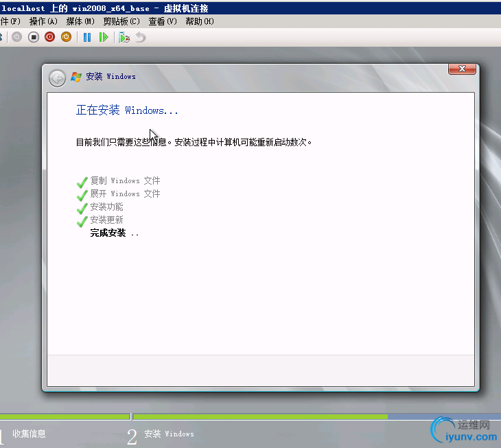
Task: Open the 剪贴板(C) menu
Action: (121, 21)
